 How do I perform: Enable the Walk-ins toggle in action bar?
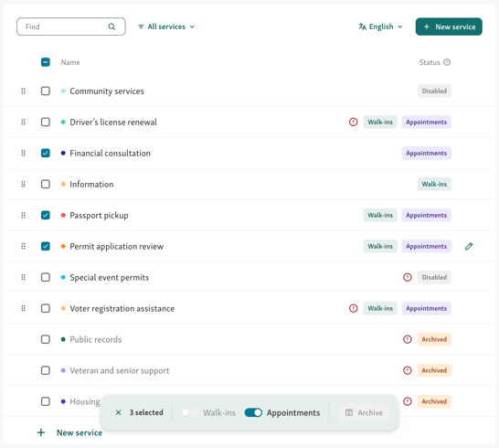tap(190, 412)
